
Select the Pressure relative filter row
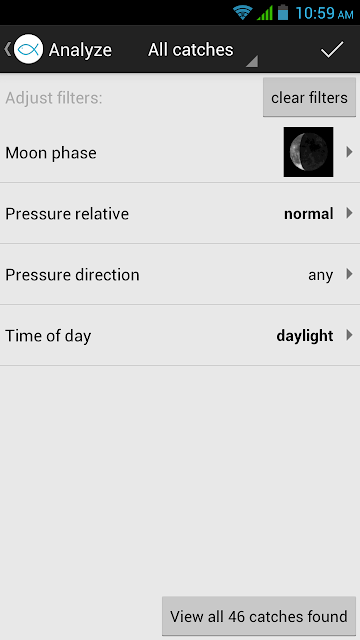(x=180, y=213)
